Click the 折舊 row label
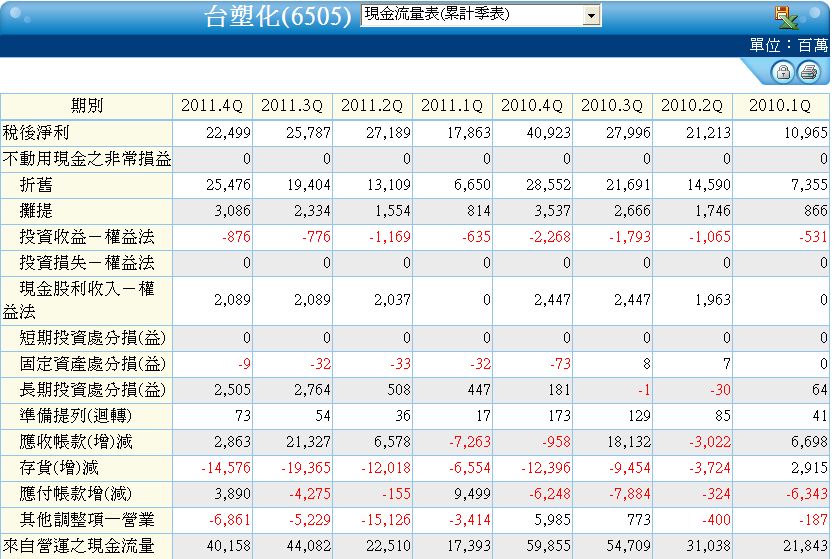The image size is (834, 559). (36, 185)
